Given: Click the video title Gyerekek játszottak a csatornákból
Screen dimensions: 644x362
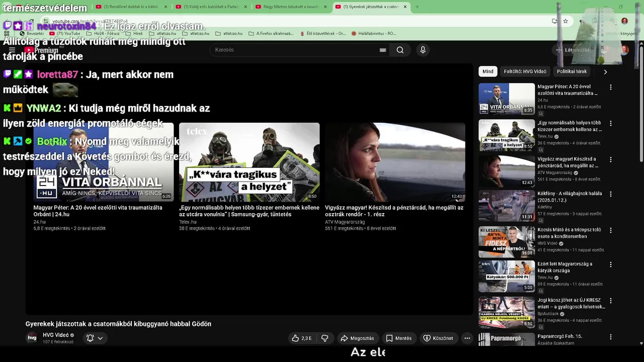Looking at the screenshot, I should [x=118, y=324].
